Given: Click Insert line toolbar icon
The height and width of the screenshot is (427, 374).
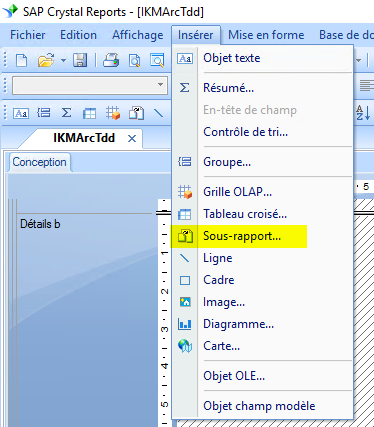Looking at the screenshot, I should click(x=158, y=113).
